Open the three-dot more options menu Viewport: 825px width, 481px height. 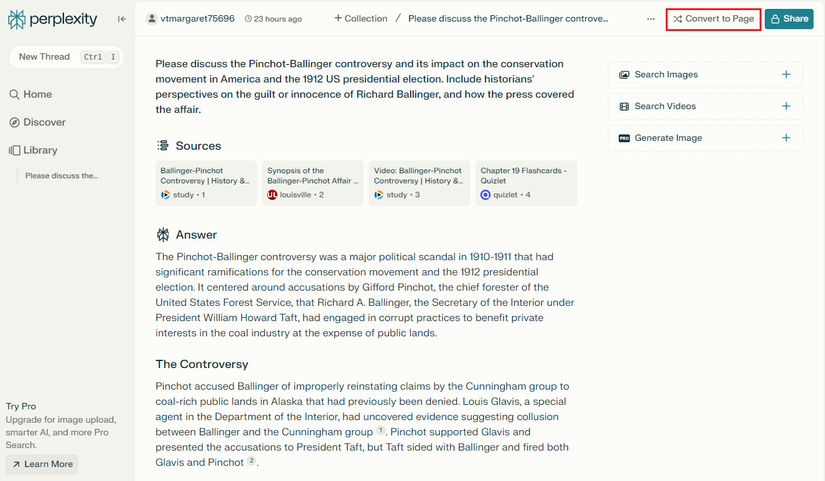click(651, 19)
